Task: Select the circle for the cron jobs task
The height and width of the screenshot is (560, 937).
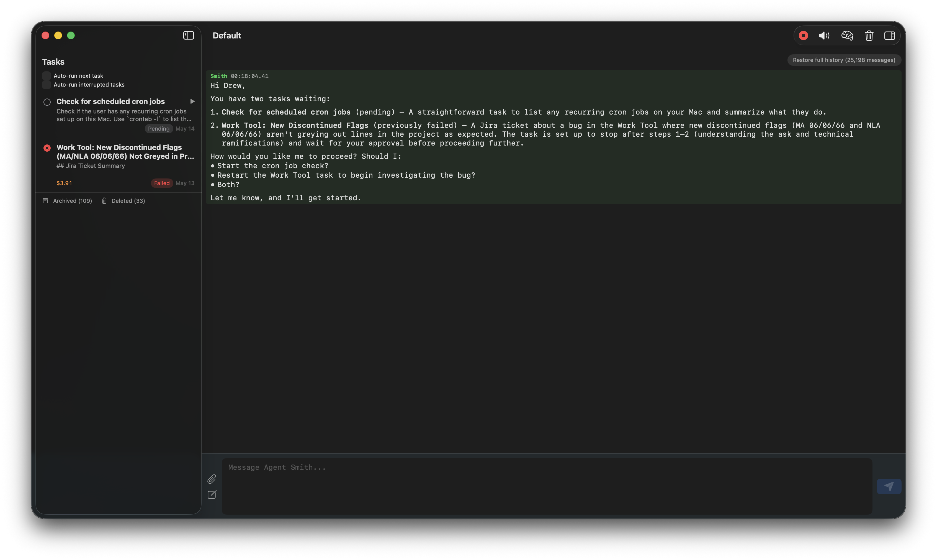Action: click(47, 102)
